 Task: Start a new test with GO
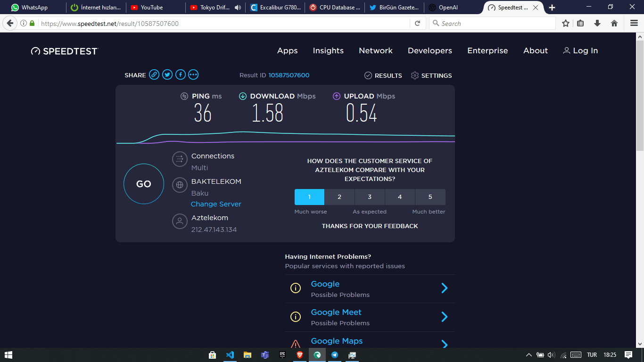pyautogui.click(x=144, y=184)
